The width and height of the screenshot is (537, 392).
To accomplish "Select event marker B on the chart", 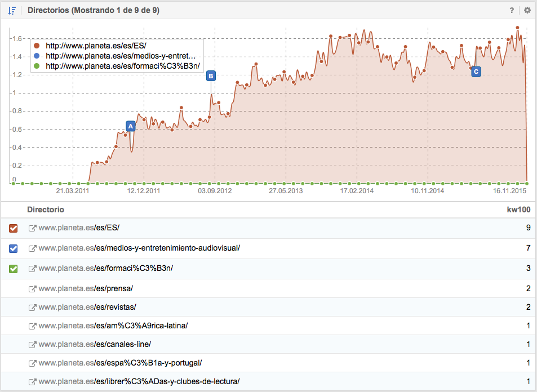I will pyautogui.click(x=211, y=75).
